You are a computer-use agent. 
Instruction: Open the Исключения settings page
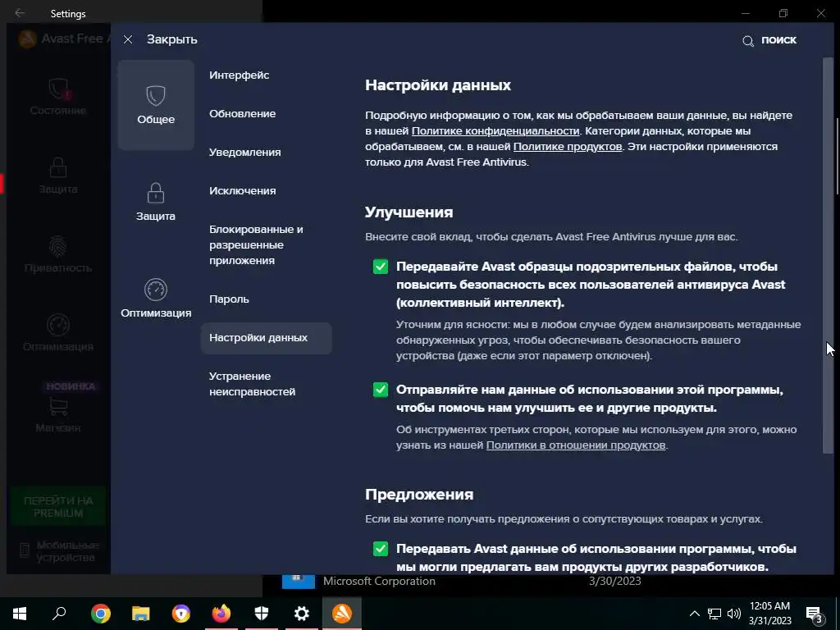click(242, 190)
